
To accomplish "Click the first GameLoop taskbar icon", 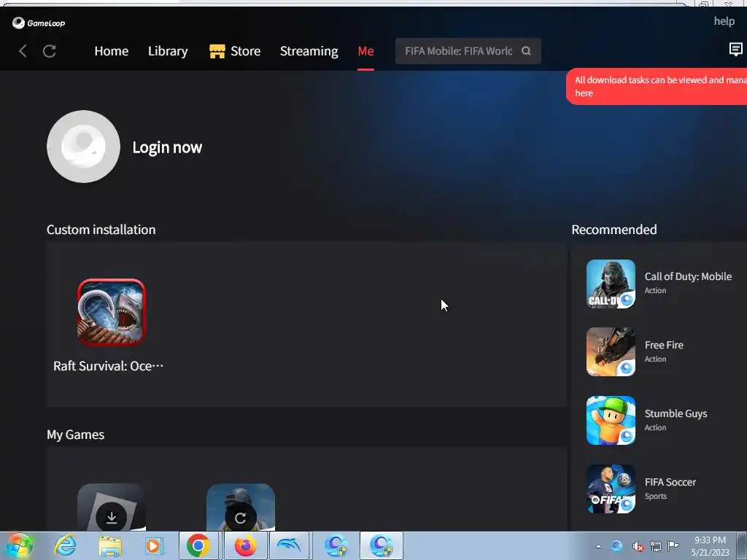I will click(336, 545).
